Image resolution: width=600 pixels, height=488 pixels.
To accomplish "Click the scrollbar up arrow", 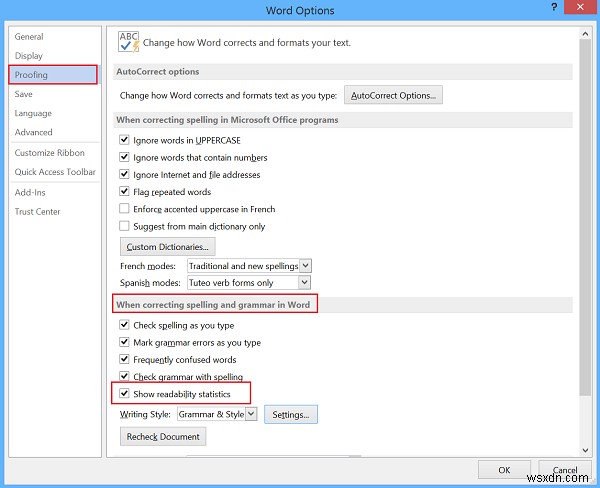I will click(x=585, y=34).
